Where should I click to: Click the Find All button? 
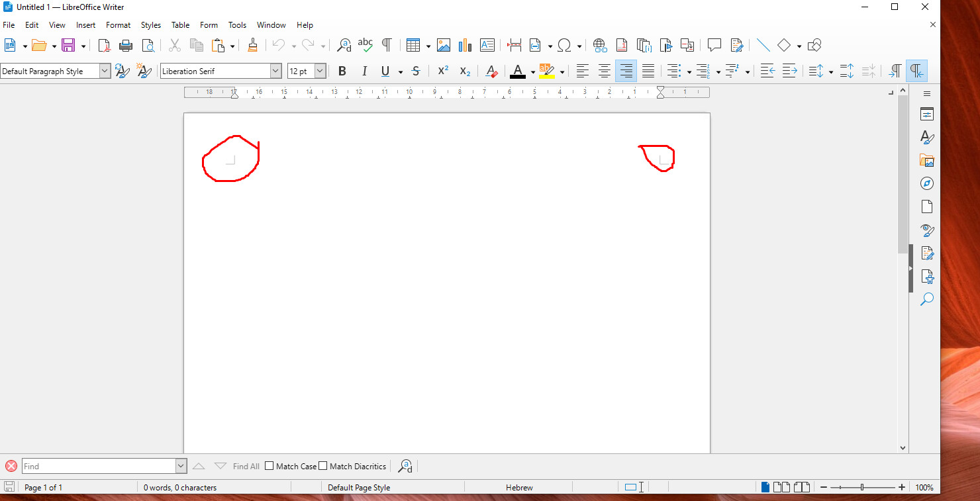(246, 466)
